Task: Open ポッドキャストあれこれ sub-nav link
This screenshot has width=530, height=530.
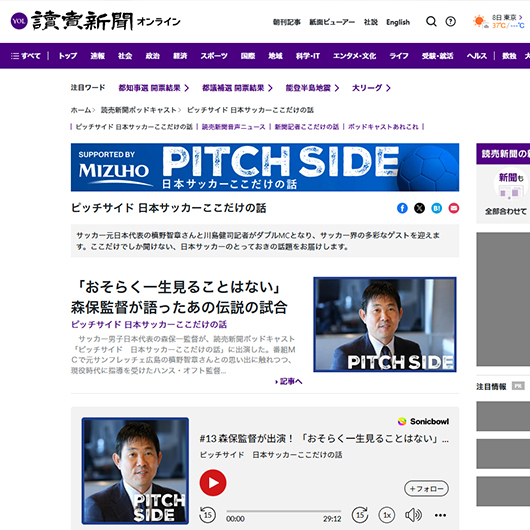Action: tap(383, 127)
